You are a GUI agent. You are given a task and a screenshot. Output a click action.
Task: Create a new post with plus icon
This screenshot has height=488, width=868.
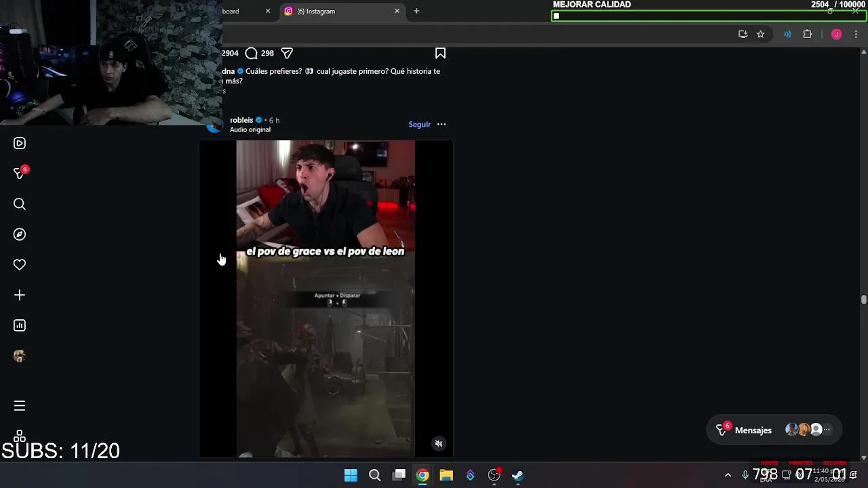pyautogui.click(x=19, y=295)
